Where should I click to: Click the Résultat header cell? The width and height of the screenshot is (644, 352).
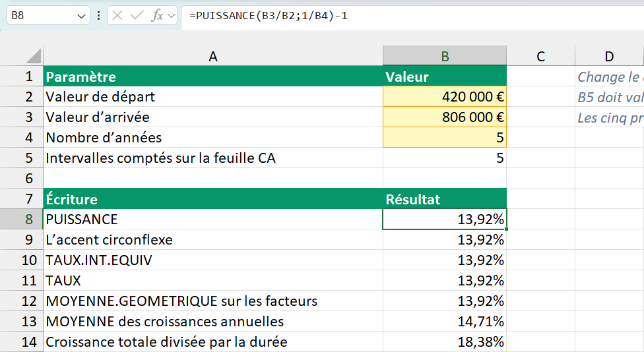(x=444, y=198)
